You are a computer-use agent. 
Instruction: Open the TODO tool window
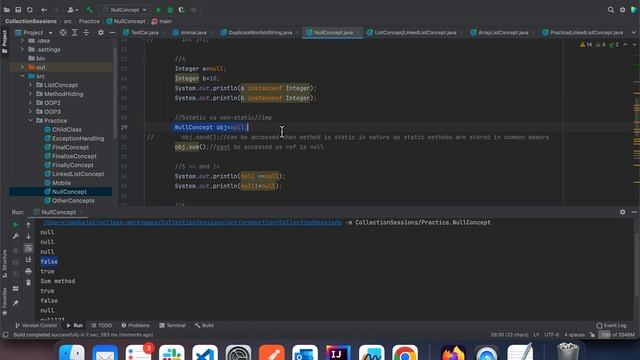[x=102, y=325]
